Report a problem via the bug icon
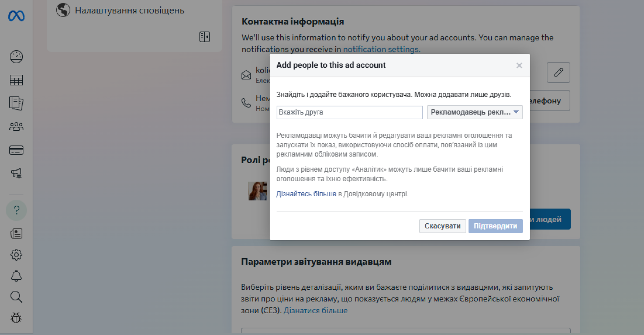The height and width of the screenshot is (335, 644). pyautogui.click(x=16, y=318)
